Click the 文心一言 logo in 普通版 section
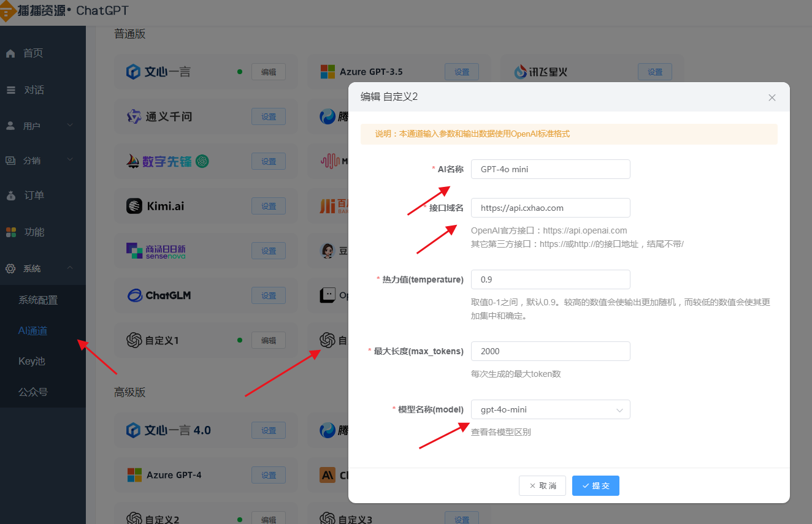 [159, 72]
